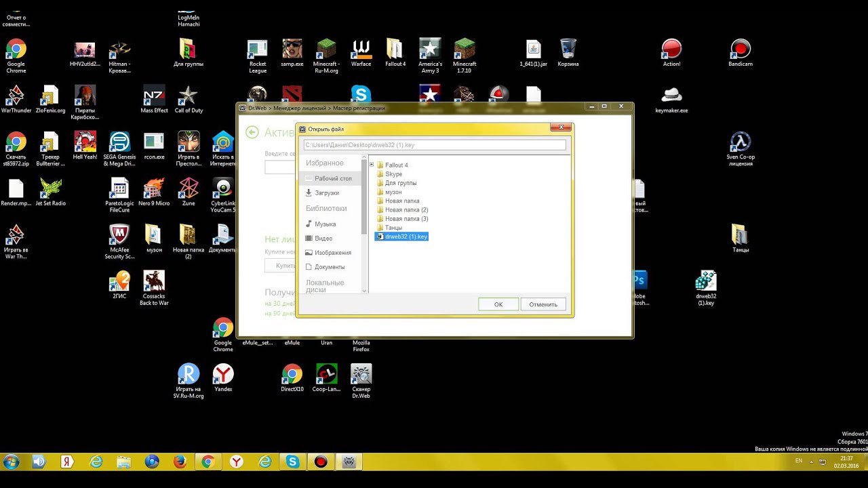868x488 pixels.
Task: Open keymaker.exe desktop icon
Action: (671, 100)
